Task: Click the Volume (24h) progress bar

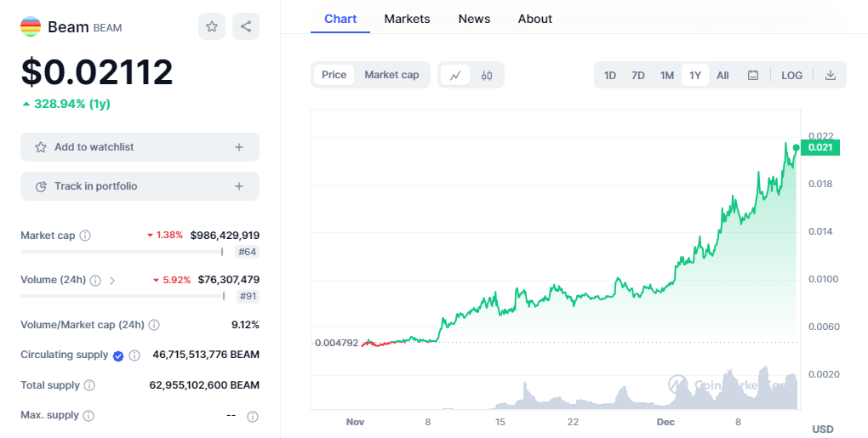Action: [123, 297]
